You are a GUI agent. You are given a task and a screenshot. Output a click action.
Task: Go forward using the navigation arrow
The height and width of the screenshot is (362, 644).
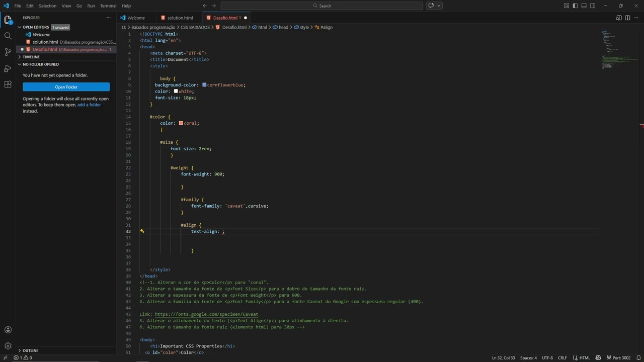click(214, 6)
